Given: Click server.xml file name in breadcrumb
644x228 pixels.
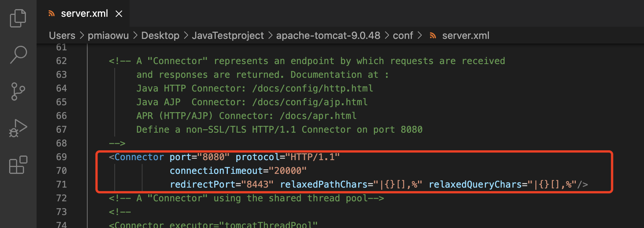Looking at the screenshot, I should click(466, 35).
